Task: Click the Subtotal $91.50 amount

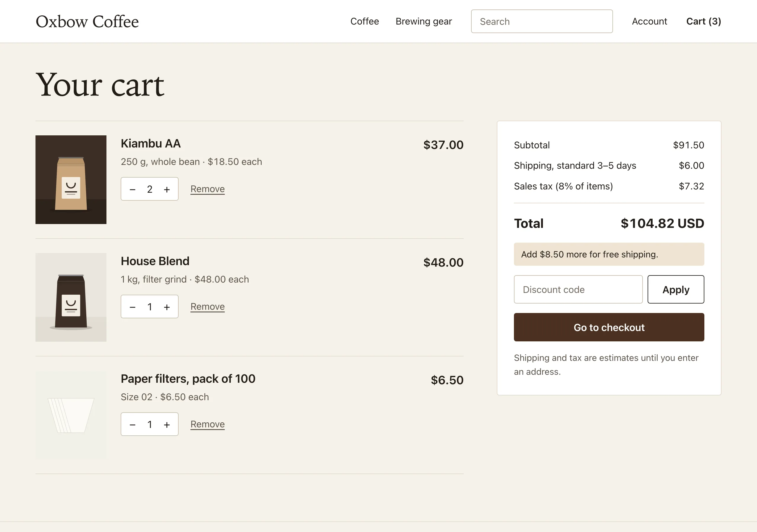Action: pos(688,145)
